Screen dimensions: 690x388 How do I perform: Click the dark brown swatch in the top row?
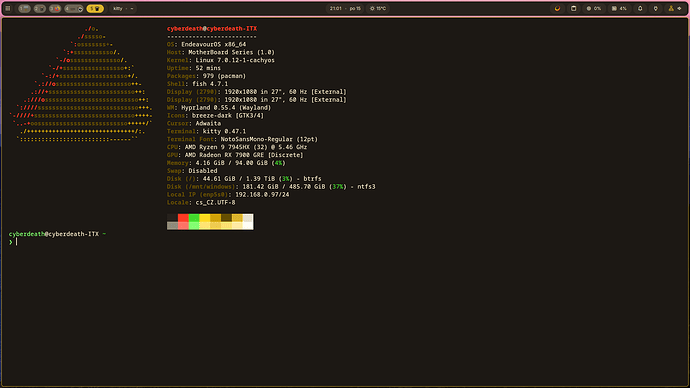(x=226, y=218)
